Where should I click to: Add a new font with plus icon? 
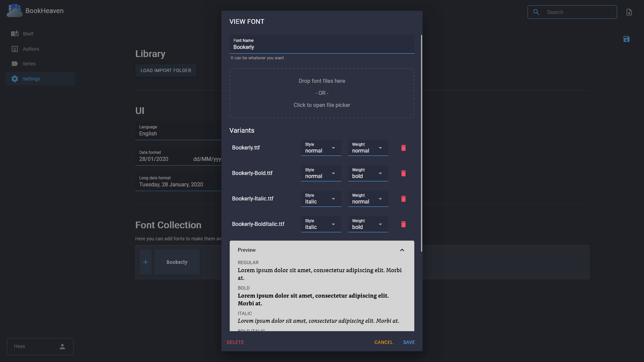tap(146, 262)
